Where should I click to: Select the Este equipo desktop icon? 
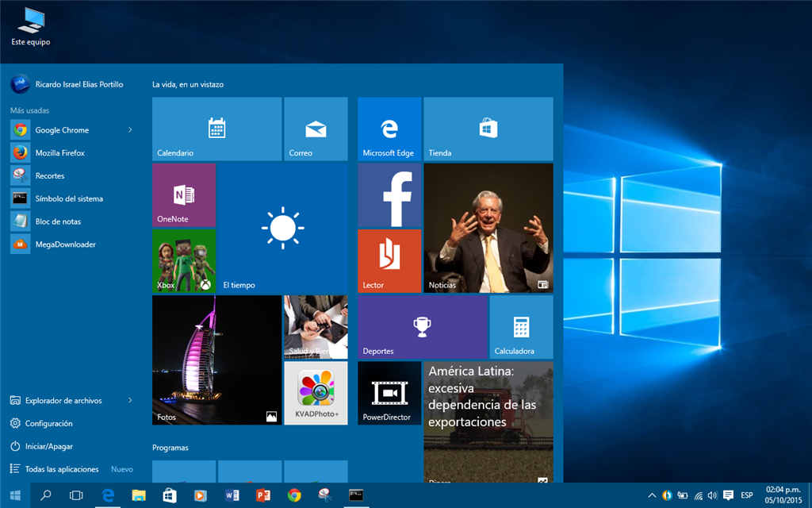(31, 27)
